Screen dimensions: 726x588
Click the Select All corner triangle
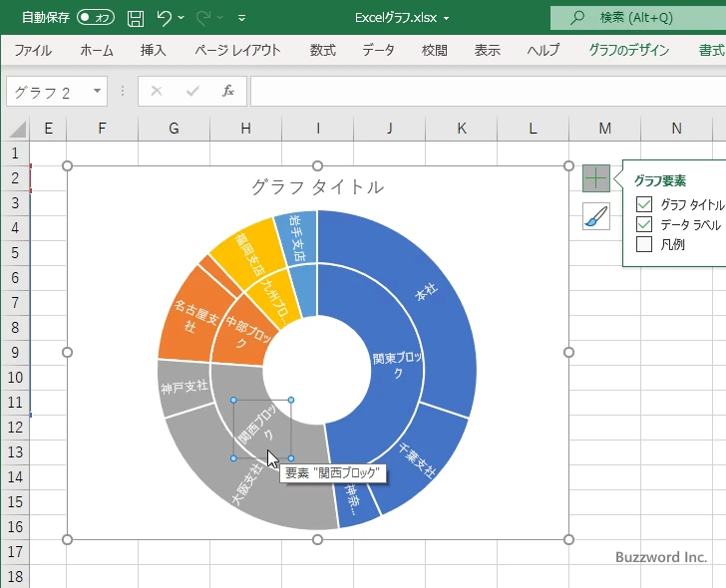tap(18, 129)
